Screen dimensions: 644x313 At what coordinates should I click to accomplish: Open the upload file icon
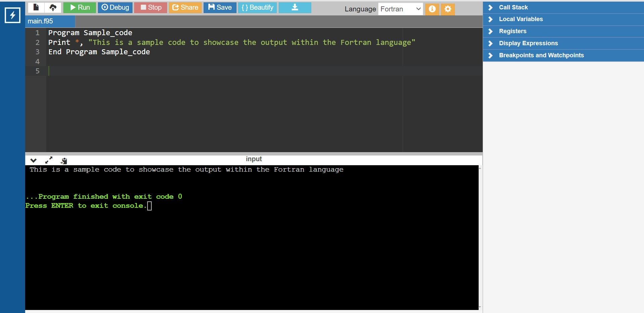tap(53, 7)
